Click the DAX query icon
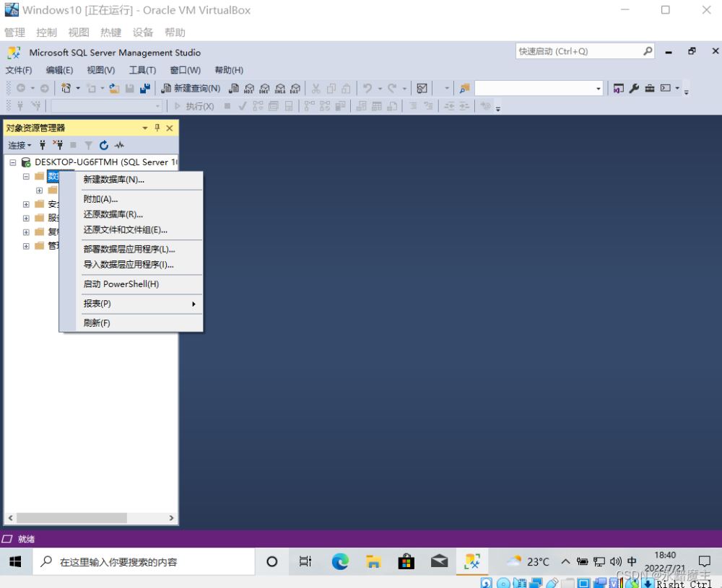The width and height of the screenshot is (722, 588). tap(295, 88)
